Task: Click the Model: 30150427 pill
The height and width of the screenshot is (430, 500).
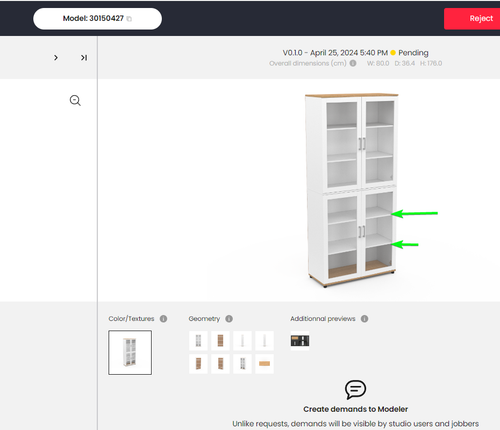Action: coord(97,19)
